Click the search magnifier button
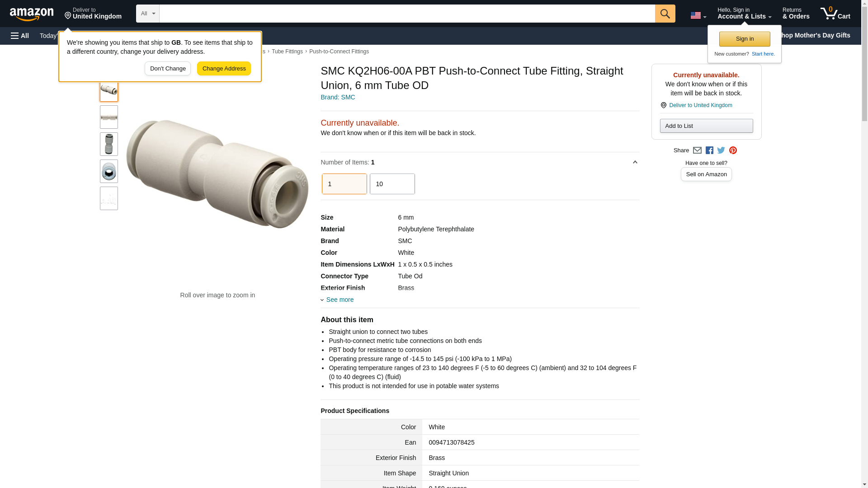 coord(665,14)
